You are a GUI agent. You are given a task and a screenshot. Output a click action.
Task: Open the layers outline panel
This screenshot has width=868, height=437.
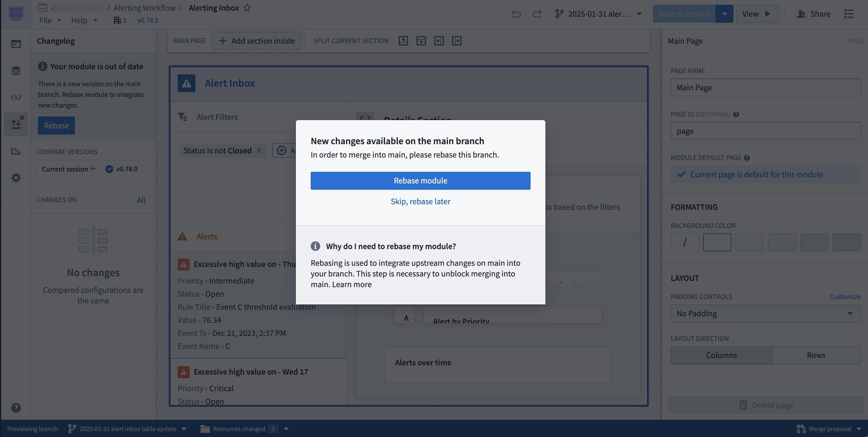tap(16, 70)
